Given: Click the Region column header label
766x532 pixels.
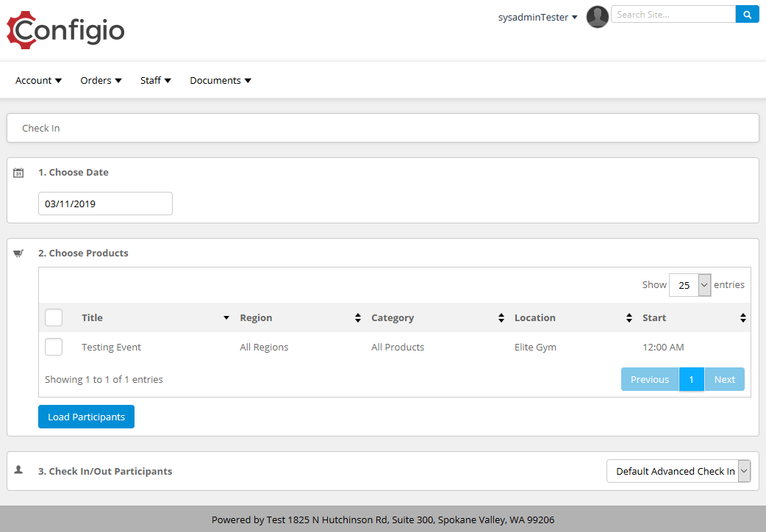Looking at the screenshot, I should pyautogui.click(x=256, y=317).
